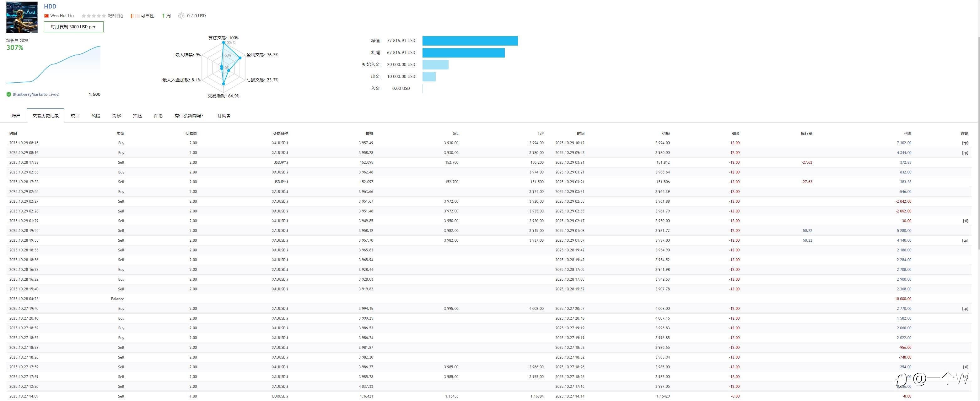The image size is (980, 401).
Task: Click the five-star rating icons
Action: click(x=94, y=16)
